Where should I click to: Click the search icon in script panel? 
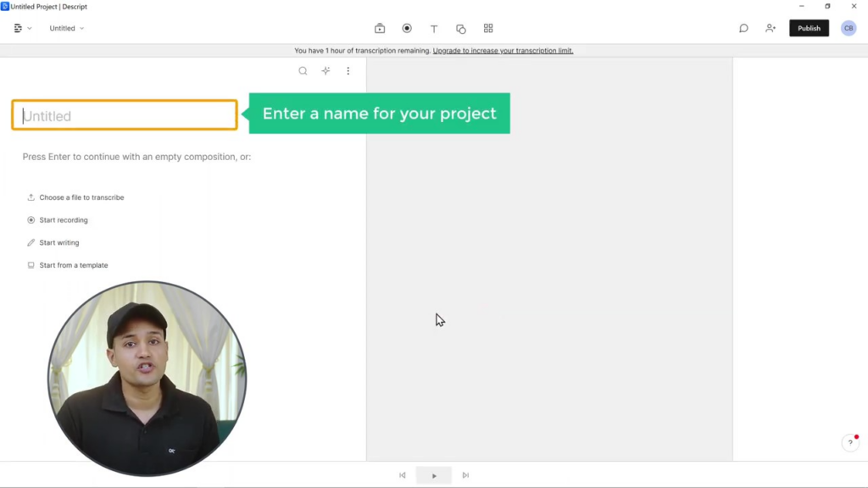pyautogui.click(x=303, y=71)
